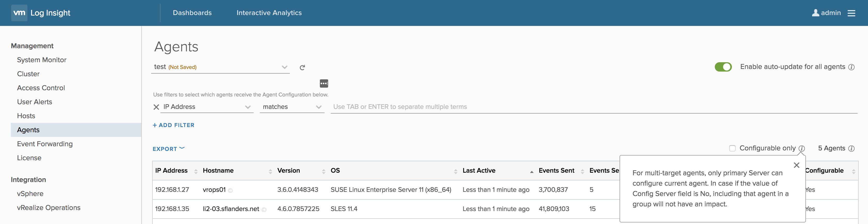This screenshot has height=224, width=868.
Task: Expand the test agent group dropdown
Action: (x=284, y=67)
